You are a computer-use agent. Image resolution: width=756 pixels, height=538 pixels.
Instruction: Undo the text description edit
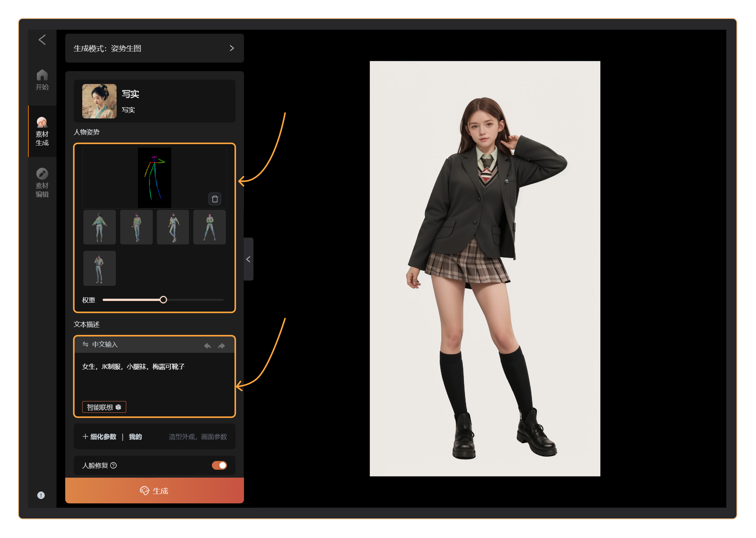[x=208, y=346]
